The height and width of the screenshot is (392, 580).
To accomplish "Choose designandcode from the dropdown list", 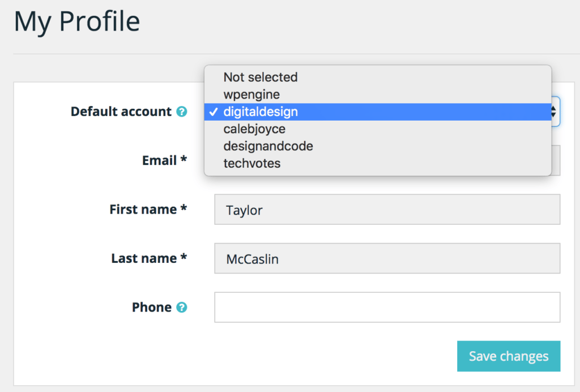I will pos(268,146).
